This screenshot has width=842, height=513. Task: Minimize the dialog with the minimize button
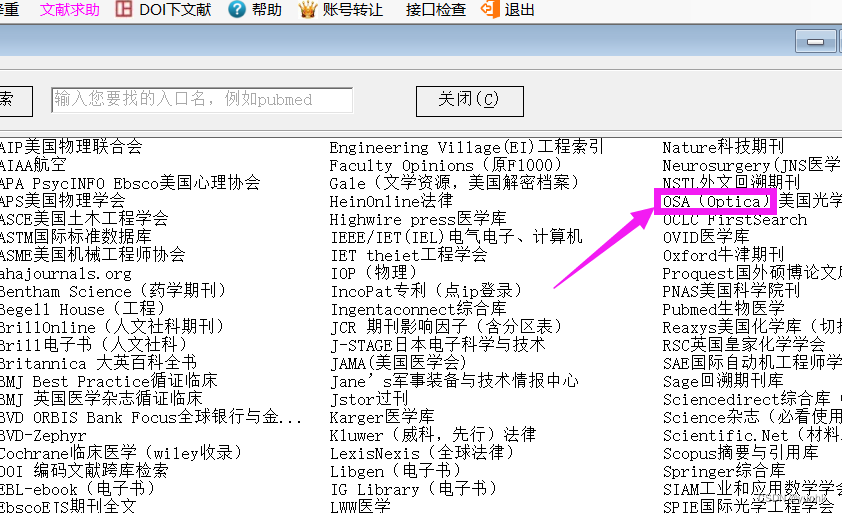click(815, 41)
